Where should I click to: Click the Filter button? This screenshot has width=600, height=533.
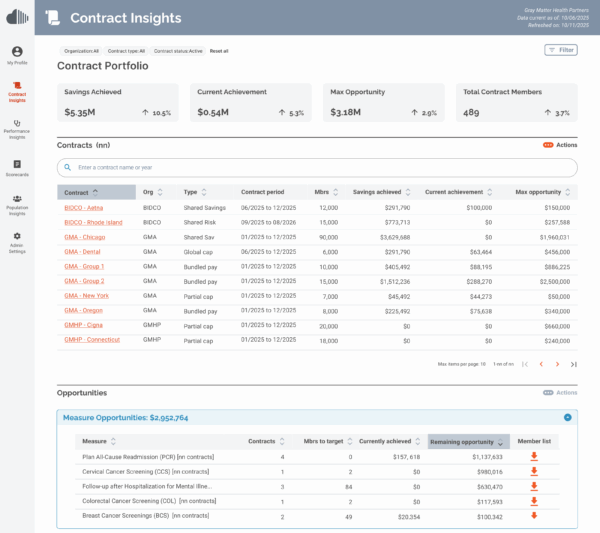tap(560, 49)
